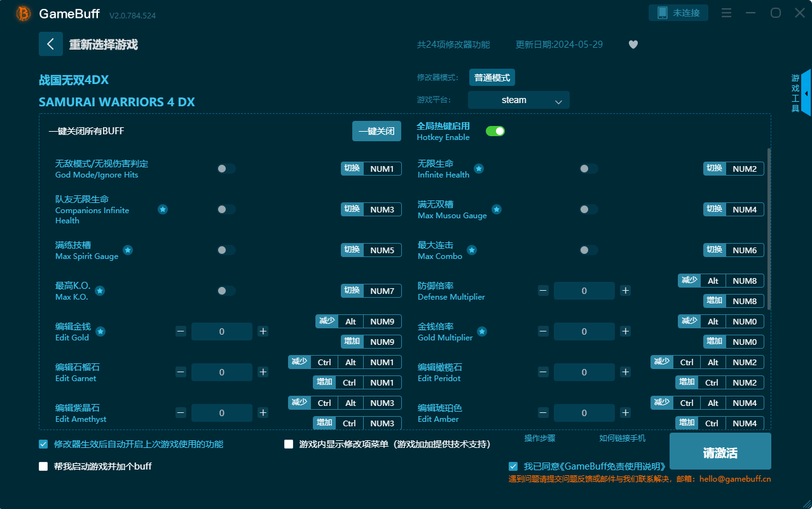Screen dimensions: 812x509
Task: Go back with the arrow button
Action: 51,44
